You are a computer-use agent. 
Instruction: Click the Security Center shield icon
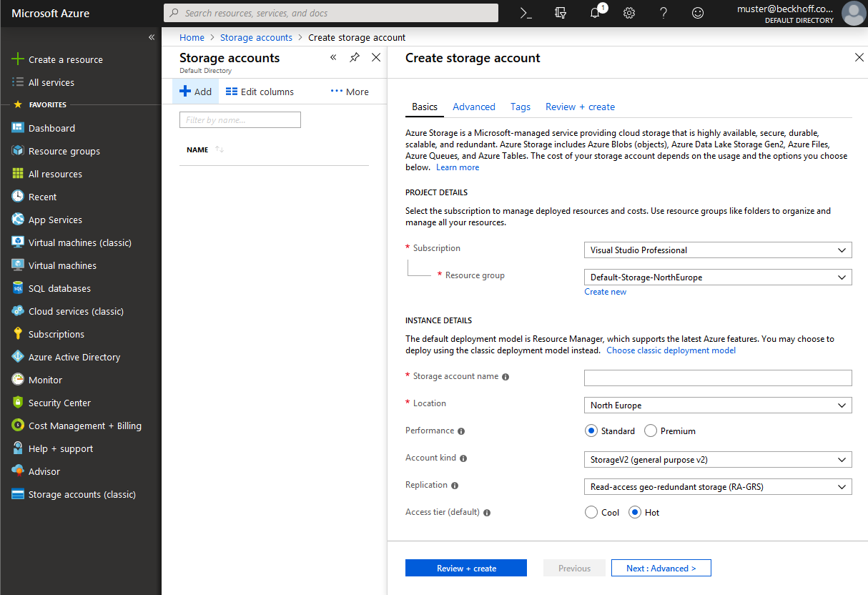[x=18, y=403]
